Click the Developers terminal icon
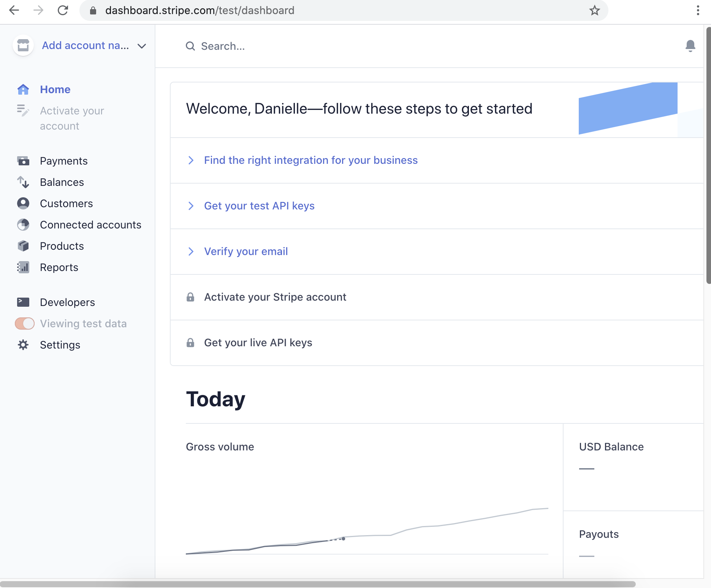 (x=23, y=302)
